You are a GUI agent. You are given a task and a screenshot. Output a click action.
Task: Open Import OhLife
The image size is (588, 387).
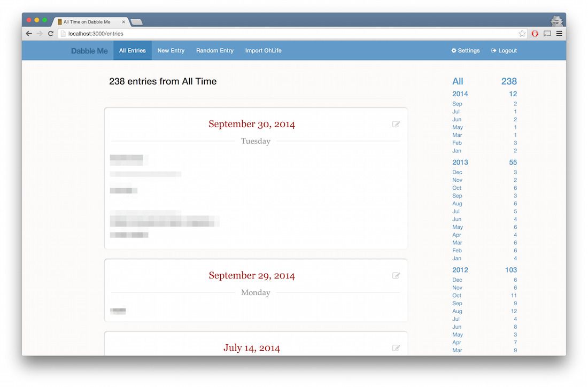(263, 50)
